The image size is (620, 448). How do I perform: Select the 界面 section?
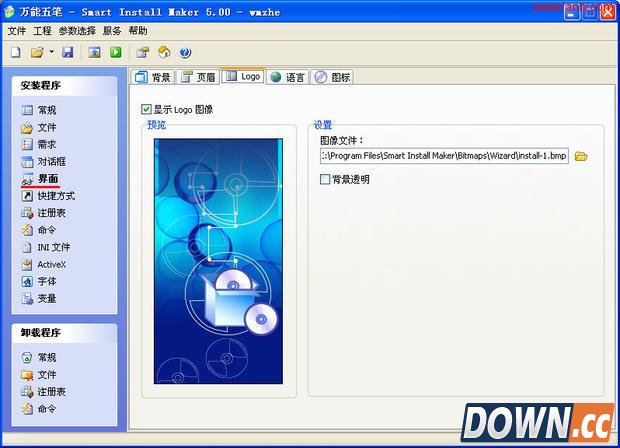point(40,179)
